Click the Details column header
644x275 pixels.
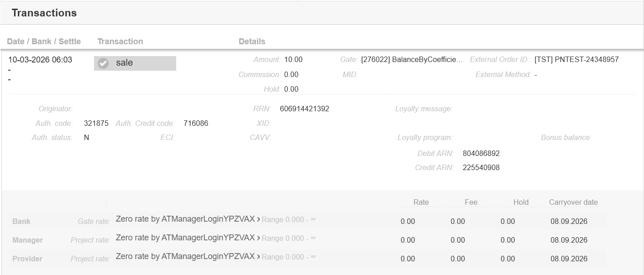pos(252,41)
